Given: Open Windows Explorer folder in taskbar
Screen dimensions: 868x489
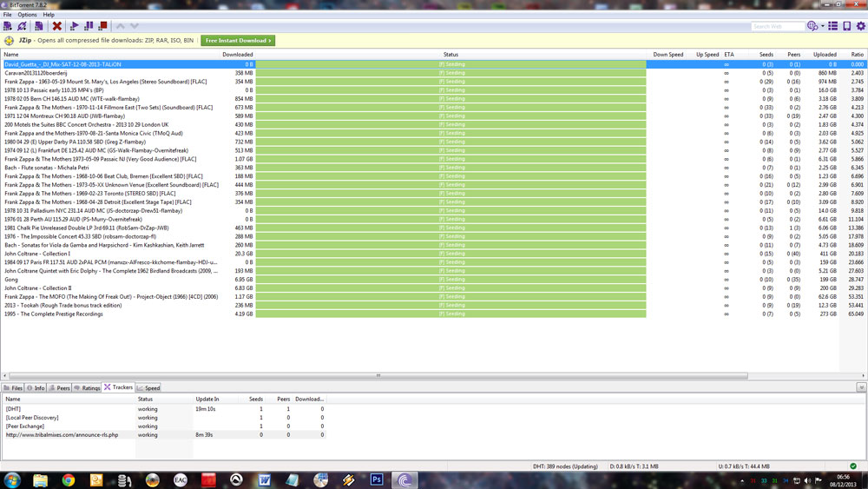Looking at the screenshot, I should tap(40, 480).
